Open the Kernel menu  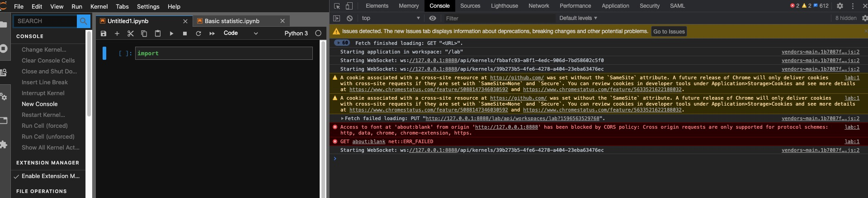point(99,6)
